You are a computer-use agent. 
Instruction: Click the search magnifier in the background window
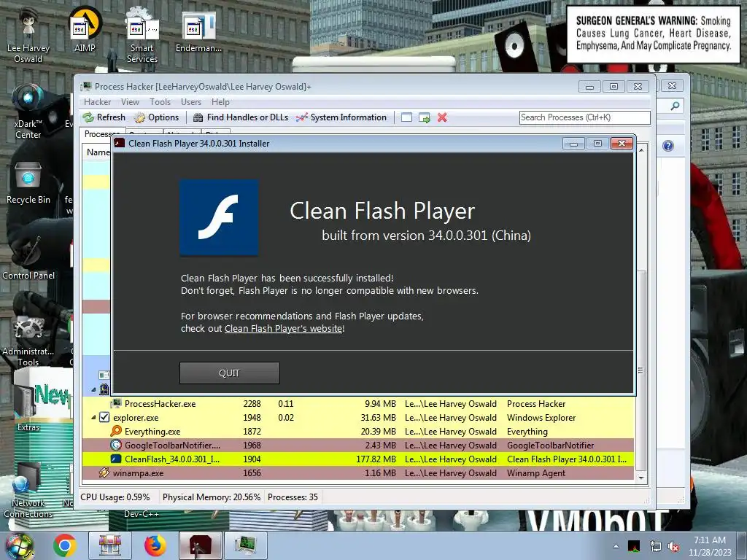[675, 106]
